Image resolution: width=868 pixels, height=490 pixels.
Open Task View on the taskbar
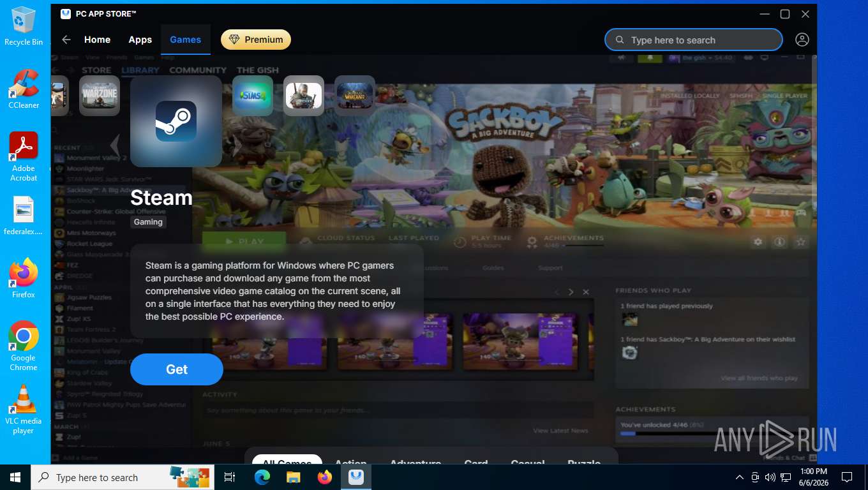coord(230,477)
